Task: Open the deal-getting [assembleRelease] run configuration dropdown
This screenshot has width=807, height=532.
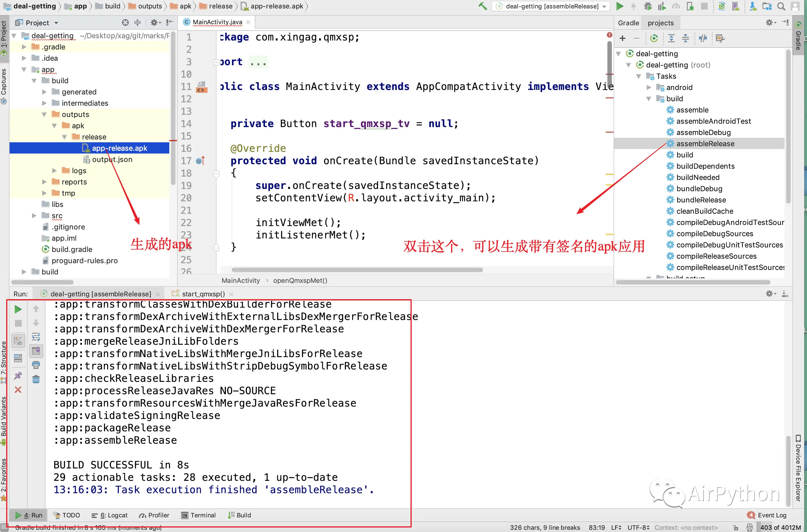Action: tap(552, 6)
